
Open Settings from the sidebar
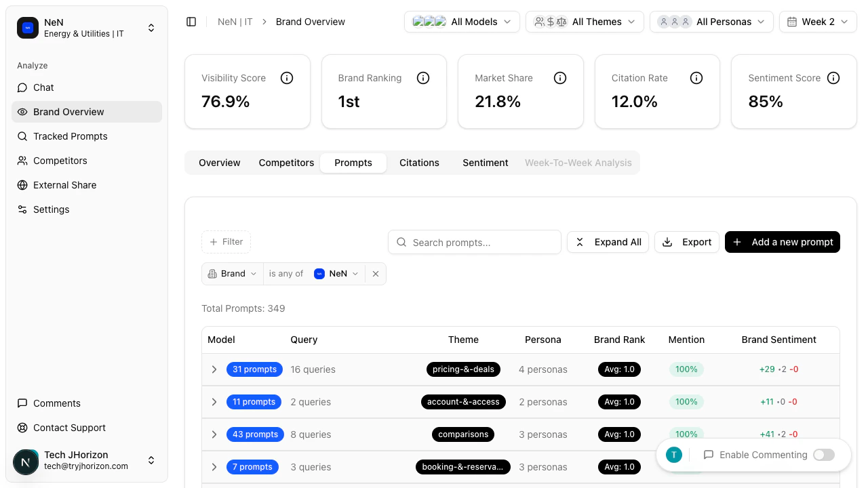click(x=87, y=209)
